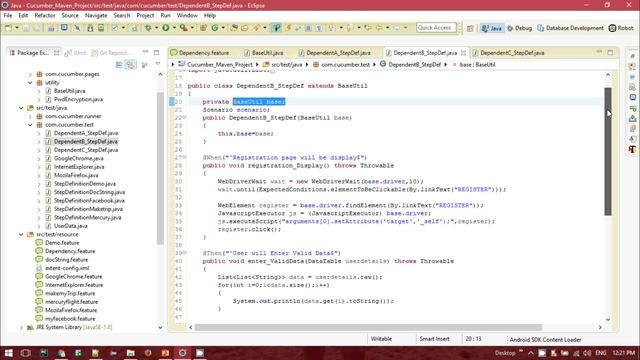
Task: Click the New Java Class green icon
Action: pos(215,28)
